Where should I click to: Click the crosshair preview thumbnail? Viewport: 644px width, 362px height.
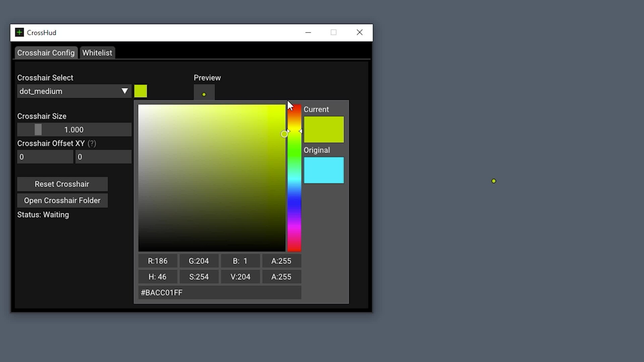click(204, 93)
